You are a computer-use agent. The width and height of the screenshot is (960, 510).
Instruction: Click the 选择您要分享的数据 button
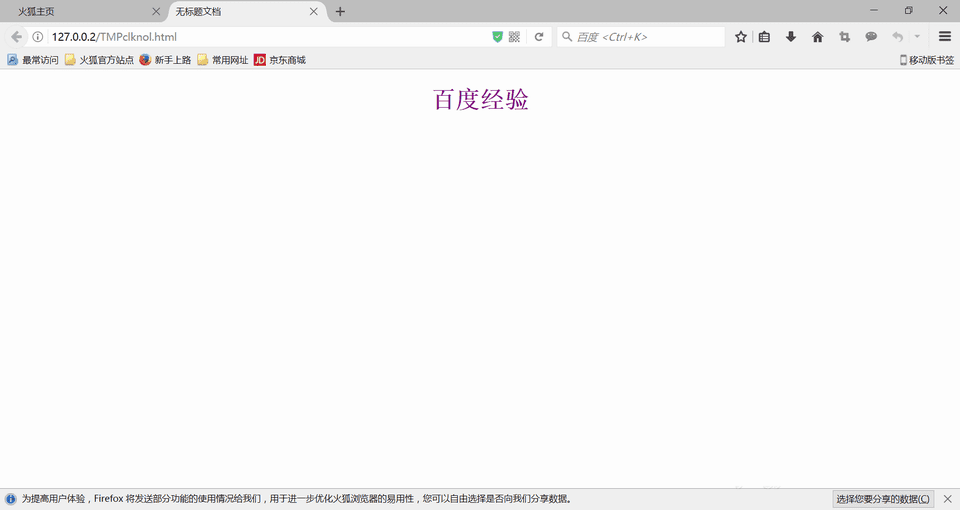tap(883, 499)
